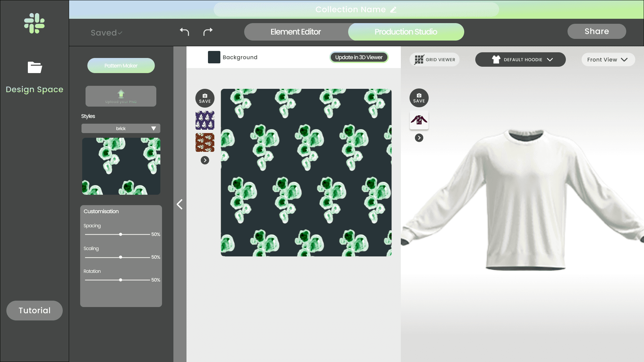
Task: Collapse the left panel with arrow
Action: tap(180, 204)
